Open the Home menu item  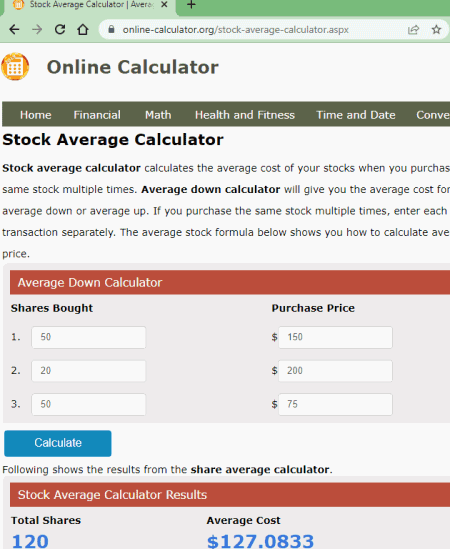click(36, 115)
